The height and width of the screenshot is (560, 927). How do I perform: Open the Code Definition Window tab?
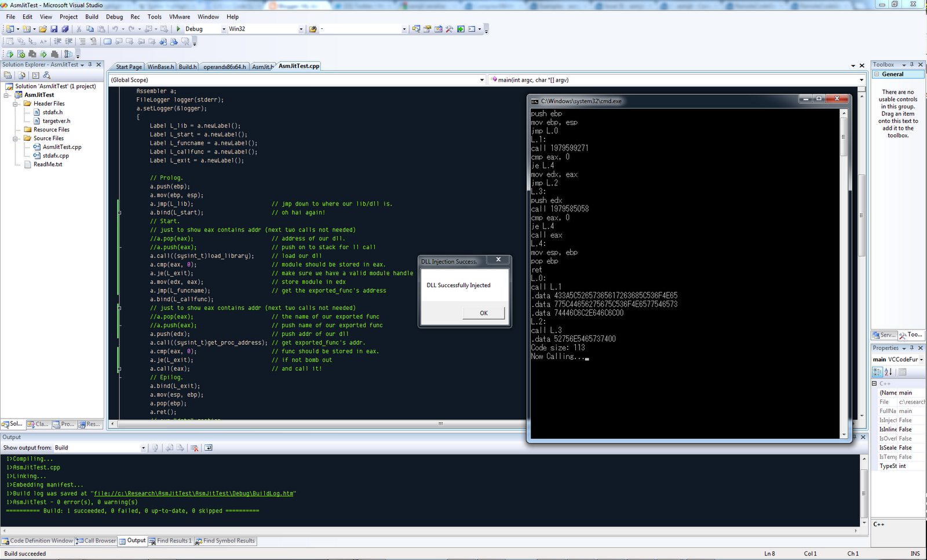pyautogui.click(x=38, y=541)
